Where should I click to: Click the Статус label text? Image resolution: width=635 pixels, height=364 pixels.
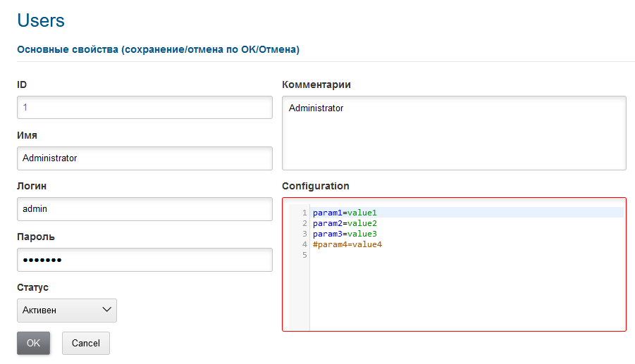pyautogui.click(x=32, y=288)
